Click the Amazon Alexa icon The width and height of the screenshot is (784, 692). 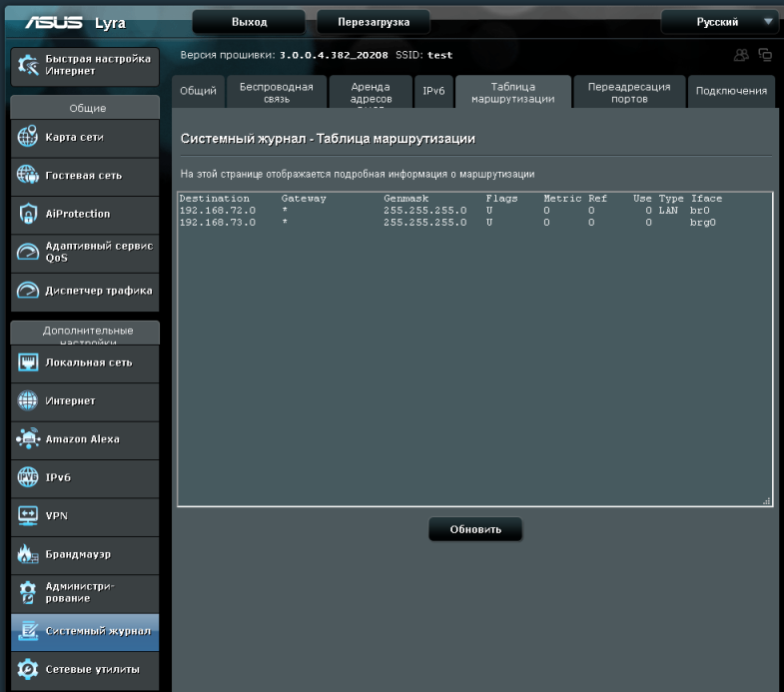pyautogui.click(x=28, y=438)
